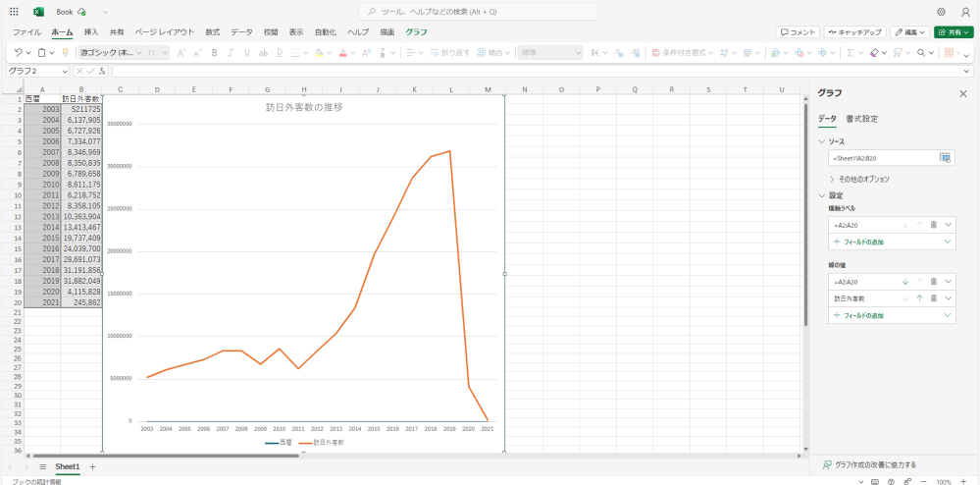Click the コメント button

[x=798, y=31]
